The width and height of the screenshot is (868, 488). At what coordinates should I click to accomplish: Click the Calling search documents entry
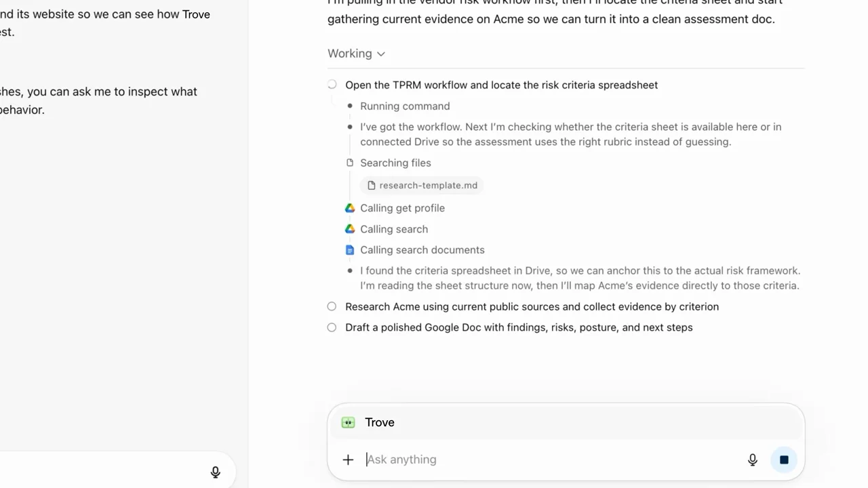coord(422,250)
